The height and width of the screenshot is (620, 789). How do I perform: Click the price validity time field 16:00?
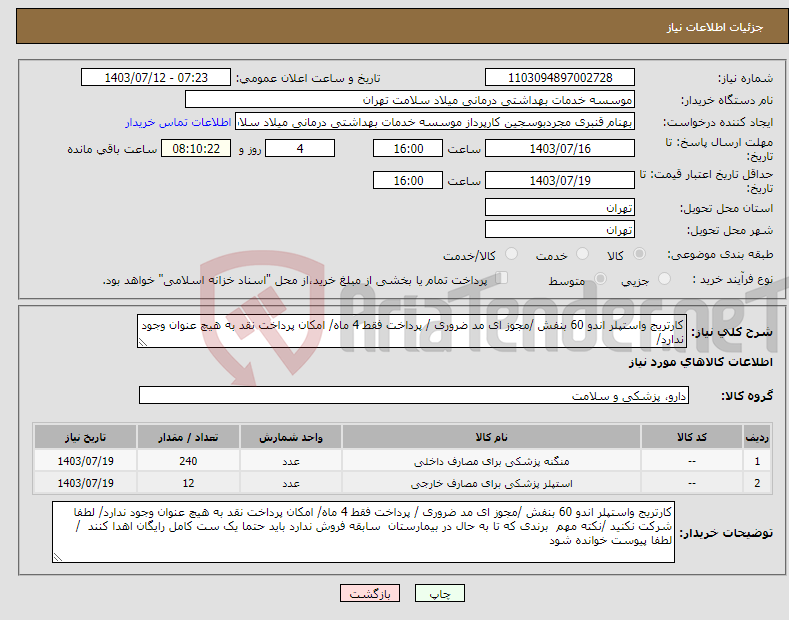tap(408, 180)
